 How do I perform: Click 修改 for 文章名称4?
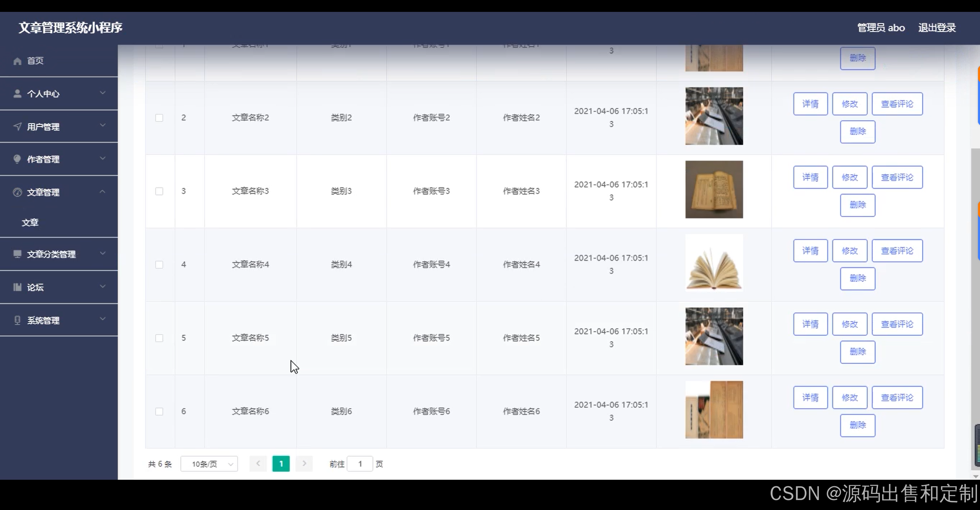tap(850, 251)
